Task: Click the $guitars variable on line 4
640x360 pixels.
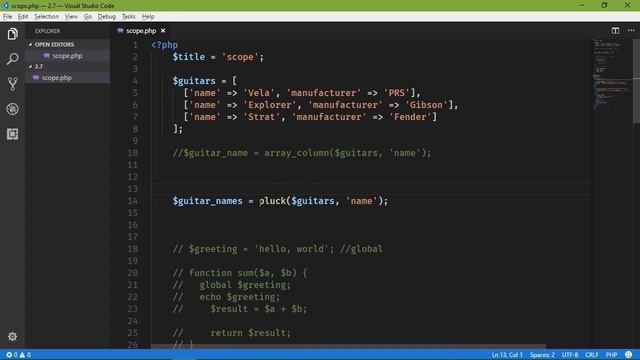Action: click(x=194, y=81)
